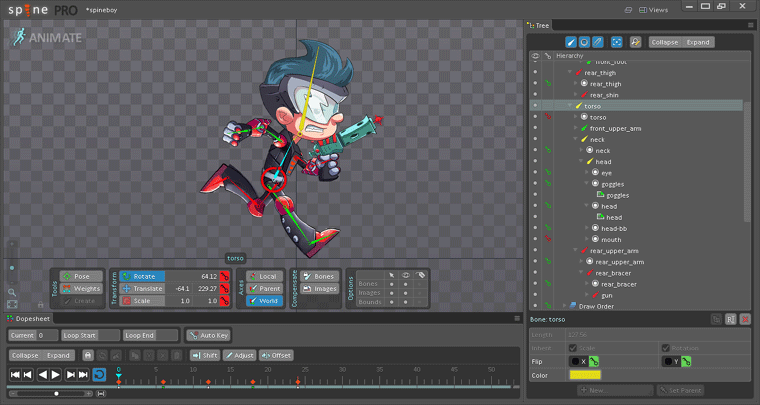This screenshot has width=760, height=405.
Task: Click the center-on-selection icon in Tree toolbar
Action: pos(617,42)
